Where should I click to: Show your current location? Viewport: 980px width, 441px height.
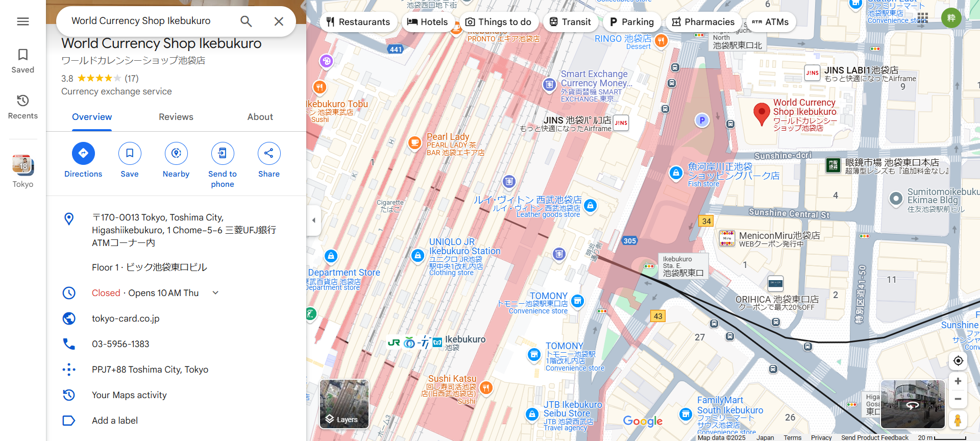click(958, 361)
